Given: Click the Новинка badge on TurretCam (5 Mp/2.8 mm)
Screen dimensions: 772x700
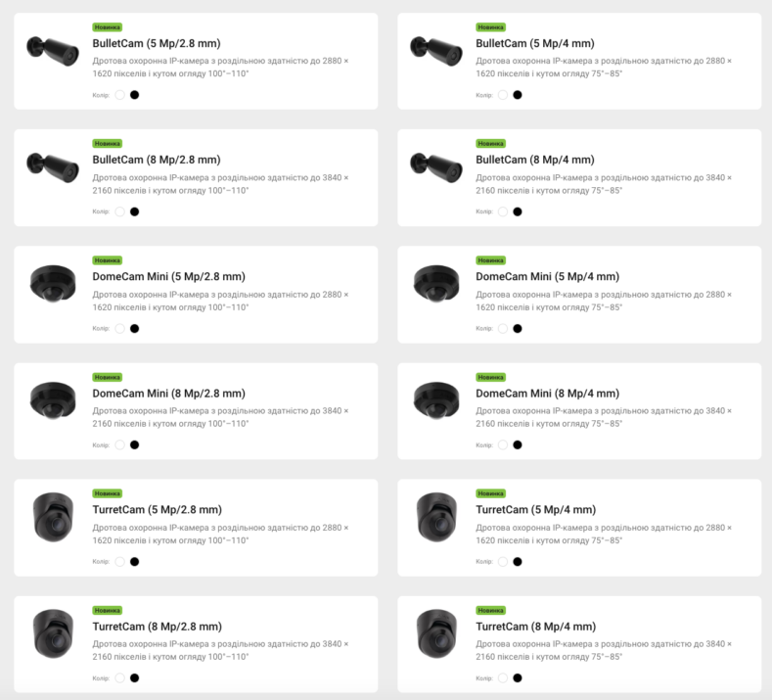Looking at the screenshot, I should pyautogui.click(x=108, y=493).
